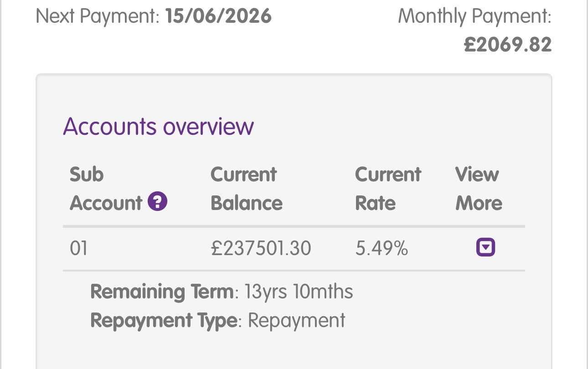The width and height of the screenshot is (588, 369).
Task: Click the Remaining Term label
Action: click(x=162, y=292)
